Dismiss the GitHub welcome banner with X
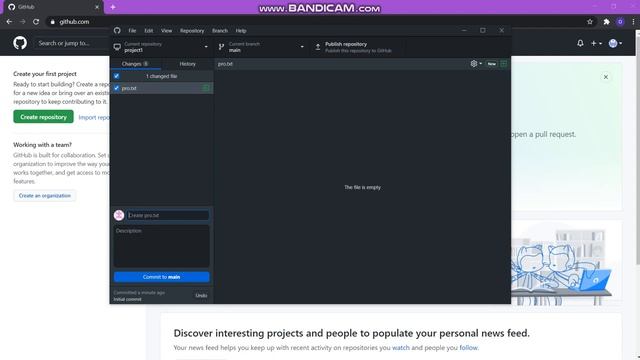Image resolution: width=640 pixels, height=360 pixels. point(606,77)
